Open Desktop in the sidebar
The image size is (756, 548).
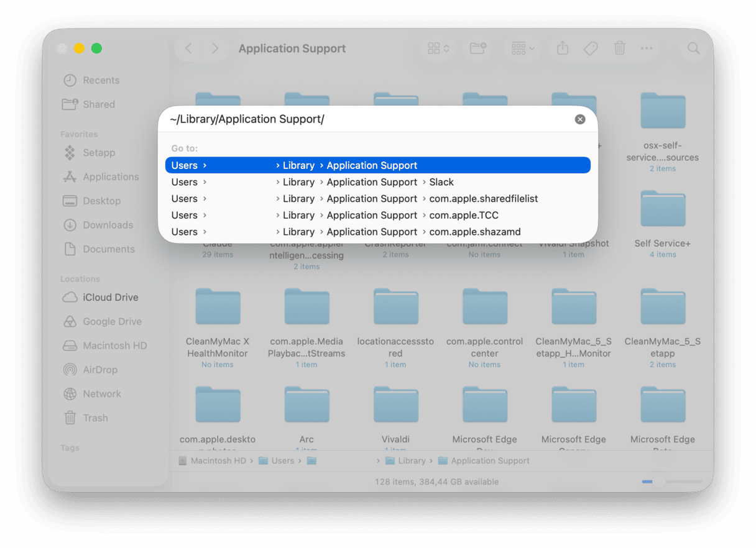[x=93, y=201]
